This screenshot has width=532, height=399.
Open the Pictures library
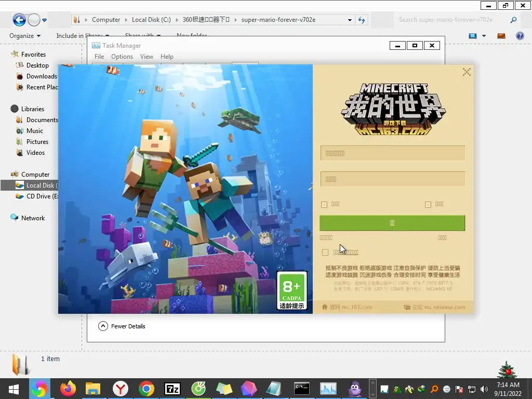coord(37,141)
